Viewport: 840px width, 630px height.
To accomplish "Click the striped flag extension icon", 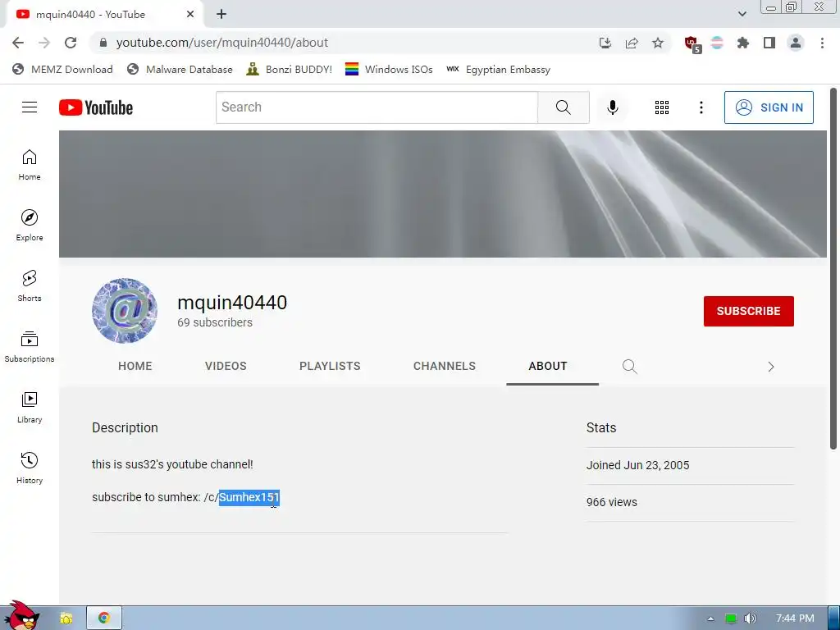I will click(717, 43).
